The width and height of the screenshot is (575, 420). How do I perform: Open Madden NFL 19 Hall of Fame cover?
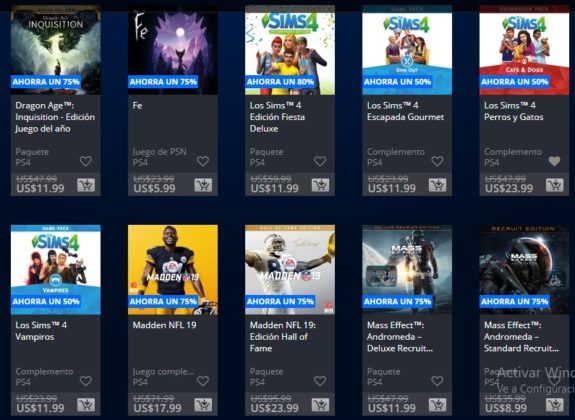click(290, 270)
